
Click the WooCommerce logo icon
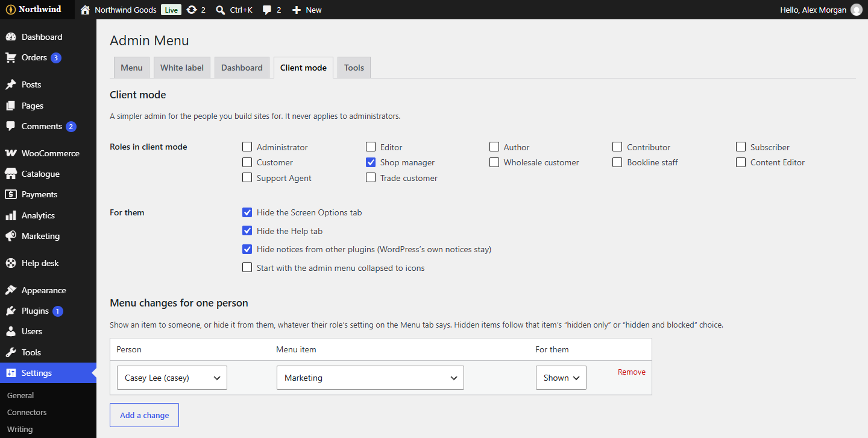coord(10,153)
